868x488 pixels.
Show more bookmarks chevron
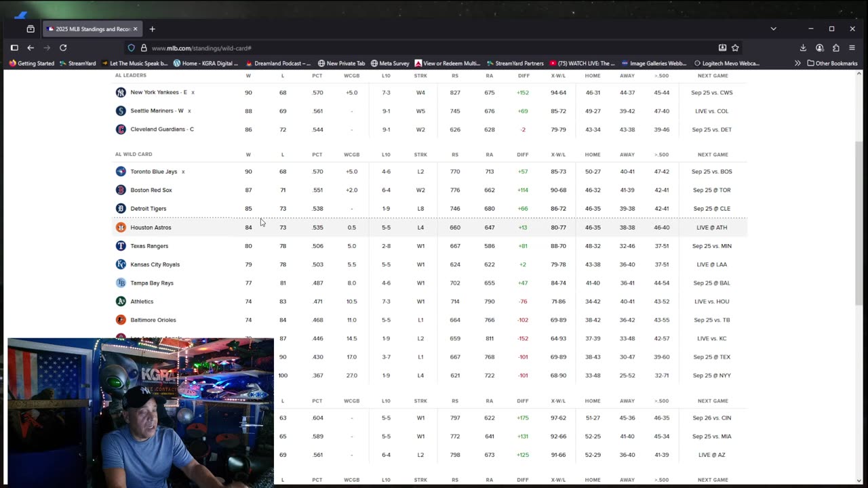tap(797, 64)
